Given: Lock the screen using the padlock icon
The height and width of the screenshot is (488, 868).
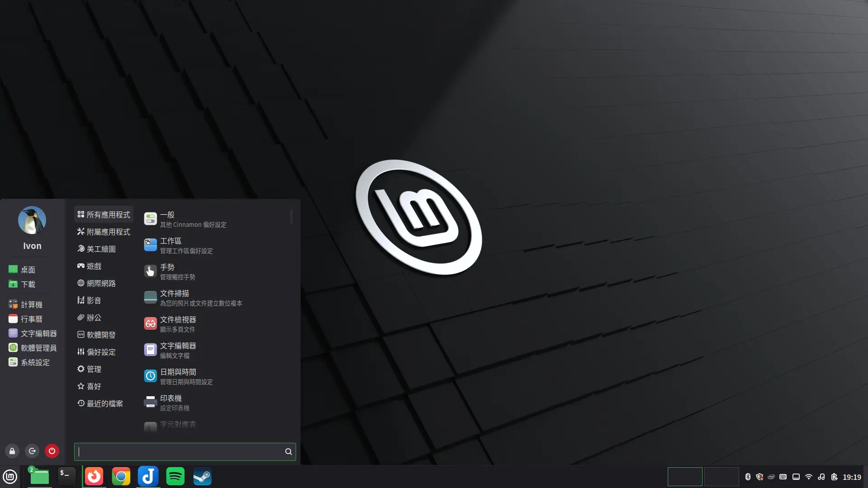Looking at the screenshot, I should [12, 451].
